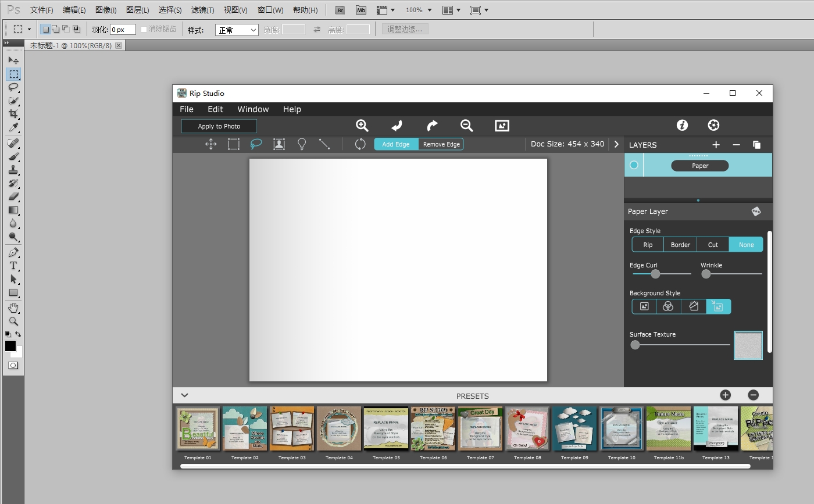The height and width of the screenshot is (504, 814).
Task: Select the Clone Stamp tool in Photoshop
Action: tap(13, 170)
